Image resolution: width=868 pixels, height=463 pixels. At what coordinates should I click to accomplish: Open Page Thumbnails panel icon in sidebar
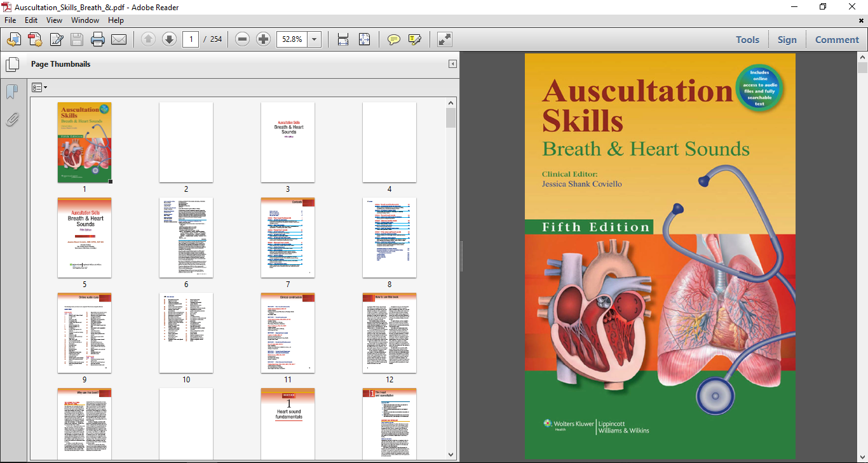[11, 64]
